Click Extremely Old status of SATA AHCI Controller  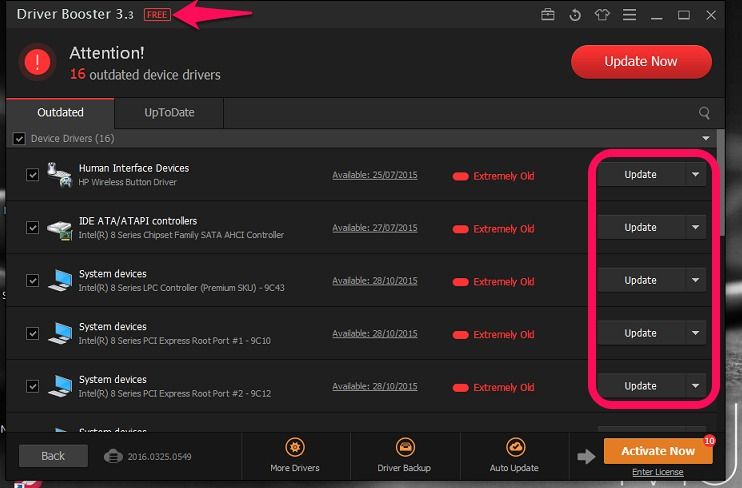tap(494, 229)
